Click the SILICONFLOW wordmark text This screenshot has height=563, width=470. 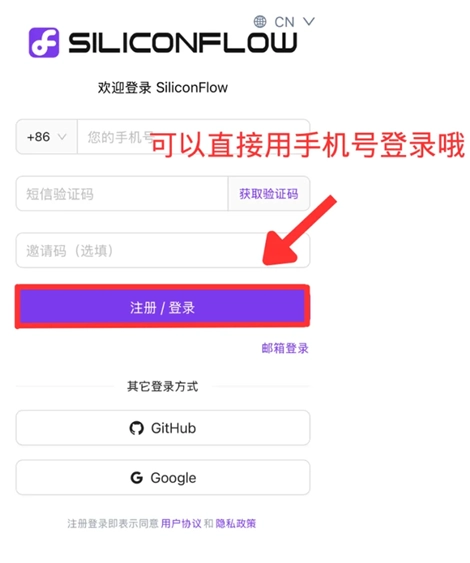(183, 43)
